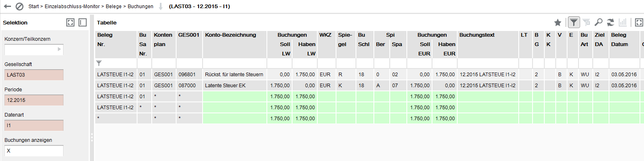Maximize the Selektion panel

(70, 22)
